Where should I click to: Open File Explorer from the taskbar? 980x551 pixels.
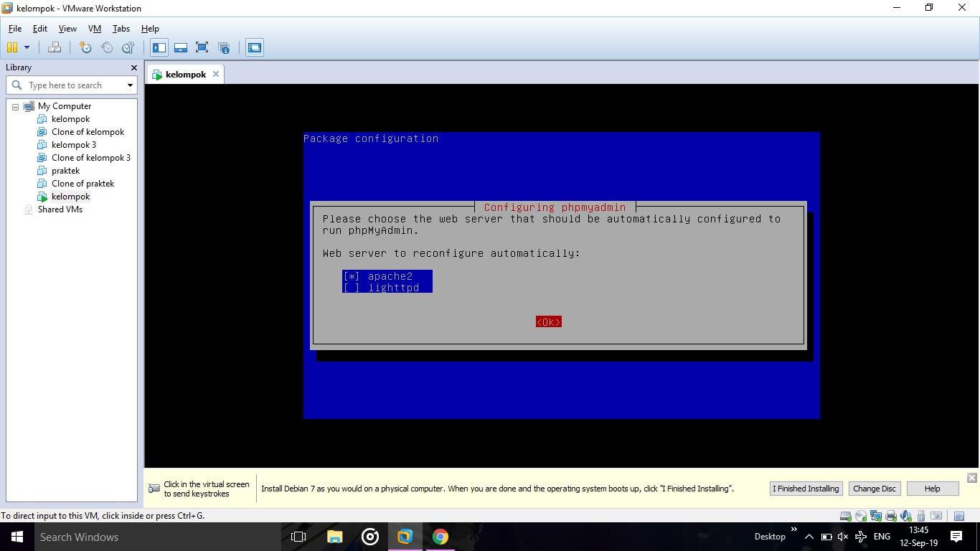334,537
